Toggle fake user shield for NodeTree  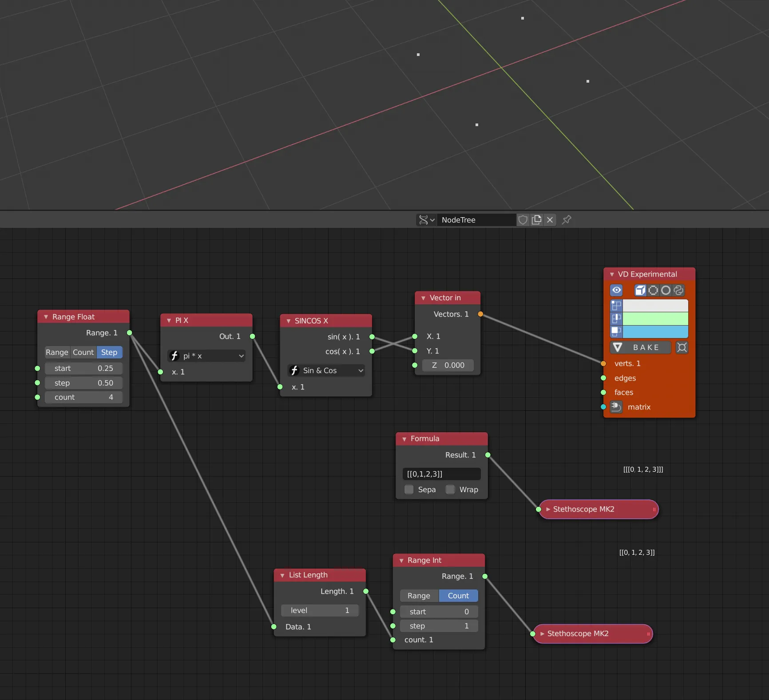[523, 220]
